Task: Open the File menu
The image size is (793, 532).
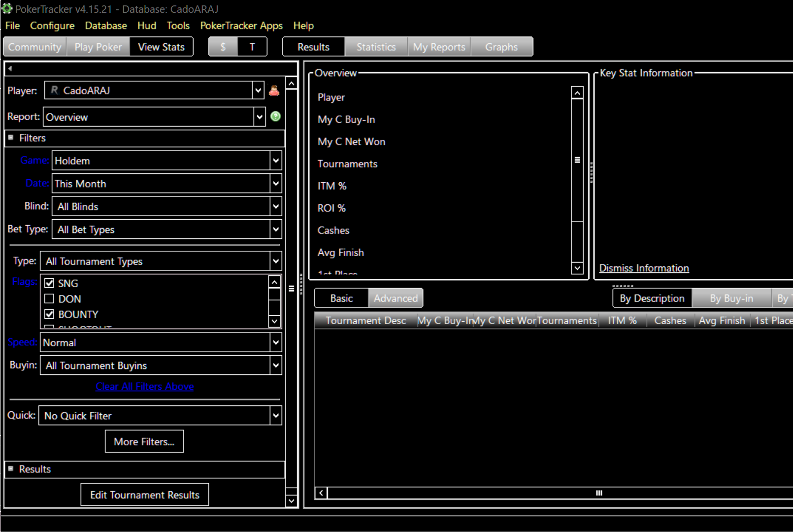Action: click(x=13, y=26)
